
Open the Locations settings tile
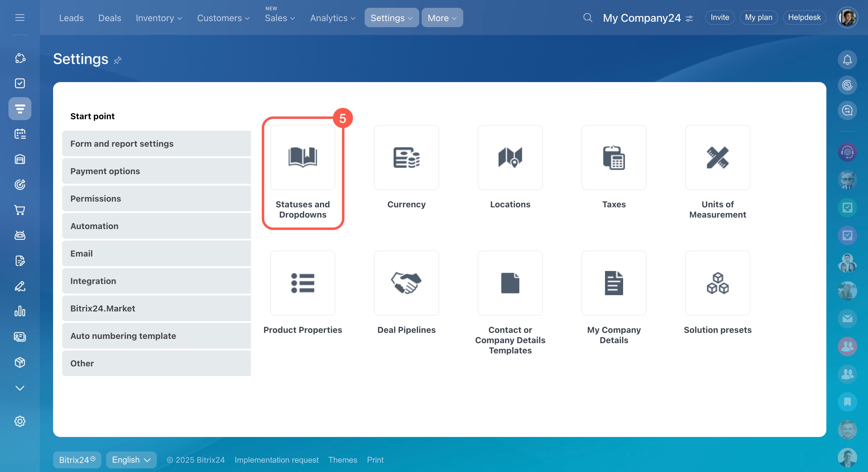[510, 158]
